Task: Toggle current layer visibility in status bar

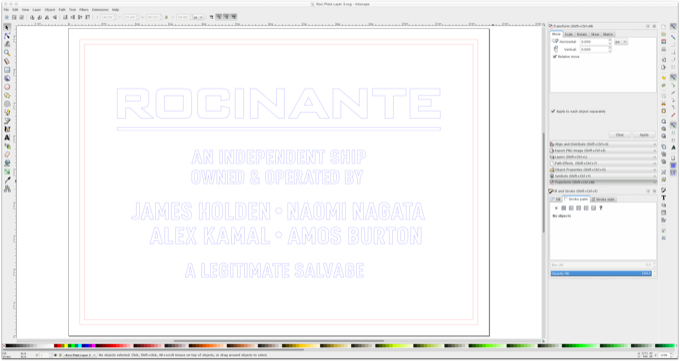Action: [56, 355]
